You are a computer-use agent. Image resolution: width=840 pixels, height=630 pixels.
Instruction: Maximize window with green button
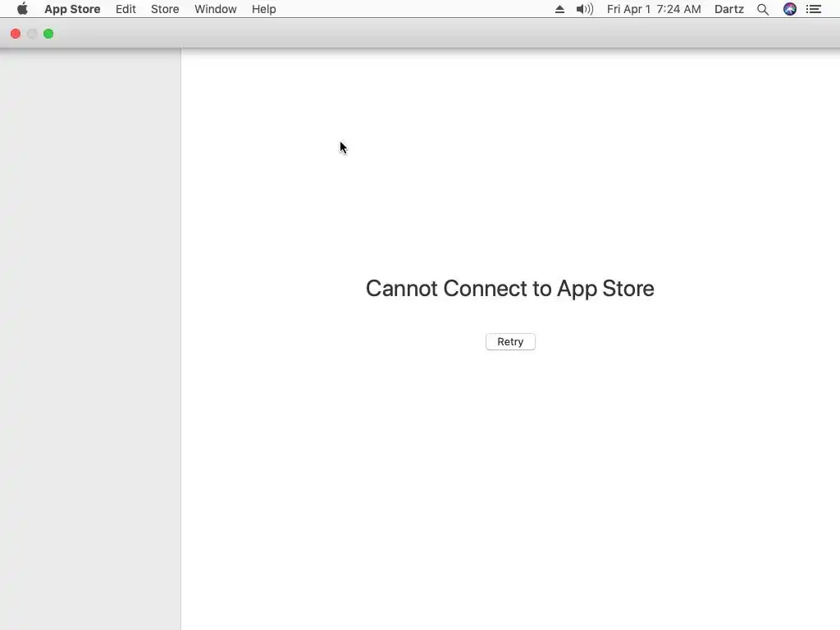coord(48,34)
